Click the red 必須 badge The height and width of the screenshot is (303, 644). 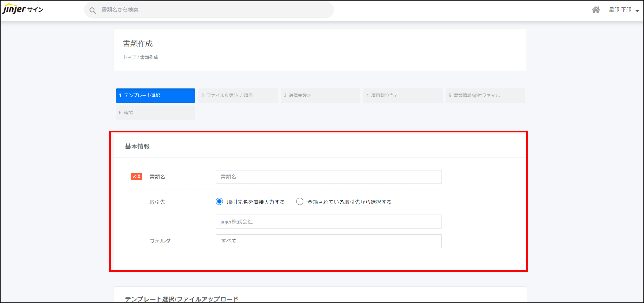coord(136,177)
